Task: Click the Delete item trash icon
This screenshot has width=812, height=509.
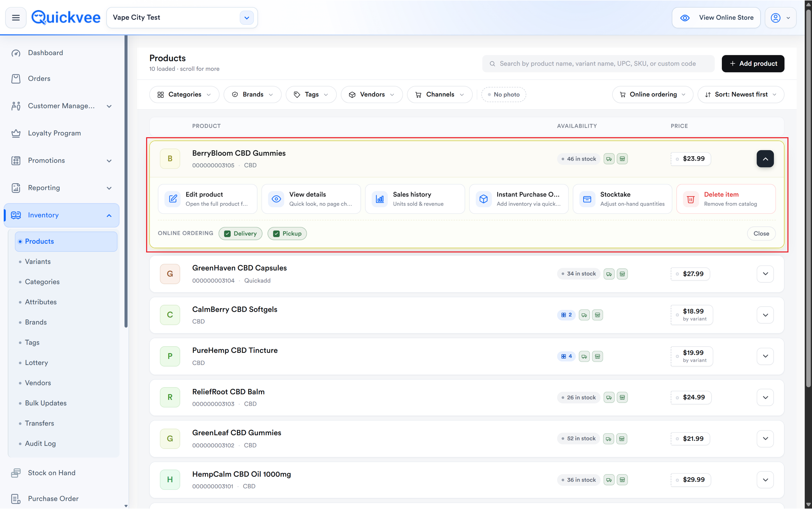Action: tap(691, 199)
